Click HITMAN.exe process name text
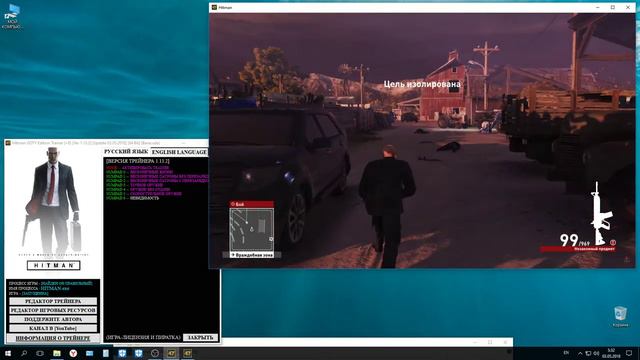The image size is (640, 360). [55, 288]
